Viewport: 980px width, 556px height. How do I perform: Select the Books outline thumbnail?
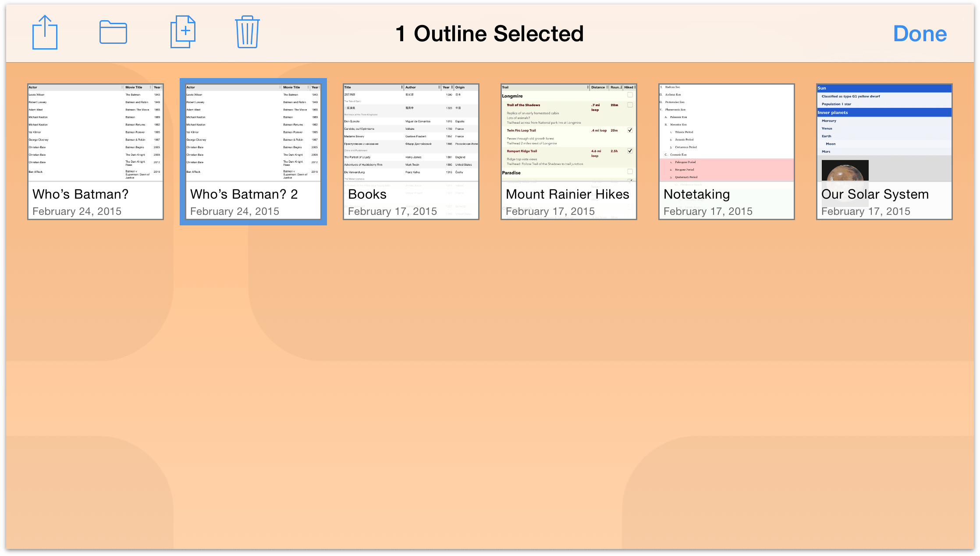pyautogui.click(x=411, y=151)
